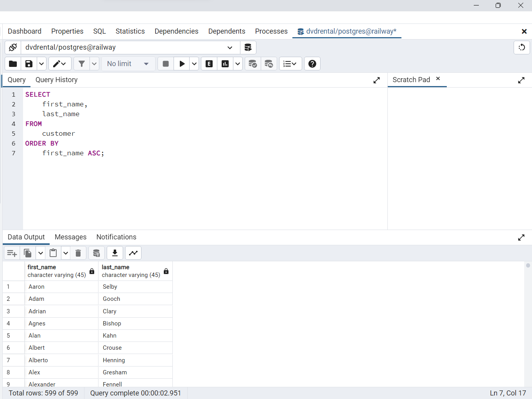
Task: Switch to Query History tab
Action: coord(57,80)
